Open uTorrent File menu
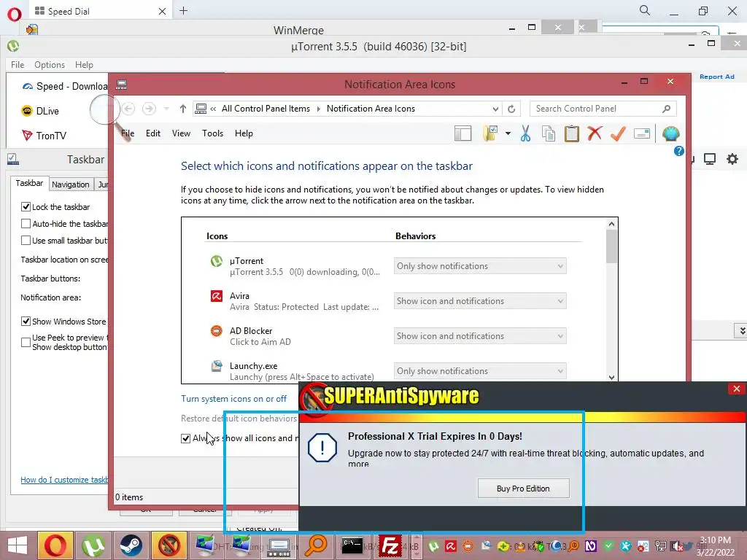The width and height of the screenshot is (747, 560). [x=18, y=65]
